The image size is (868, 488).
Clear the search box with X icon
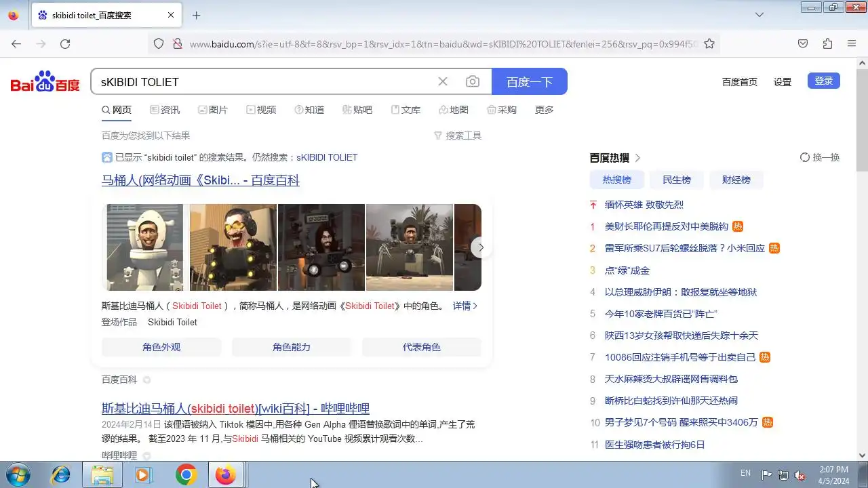pos(443,82)
